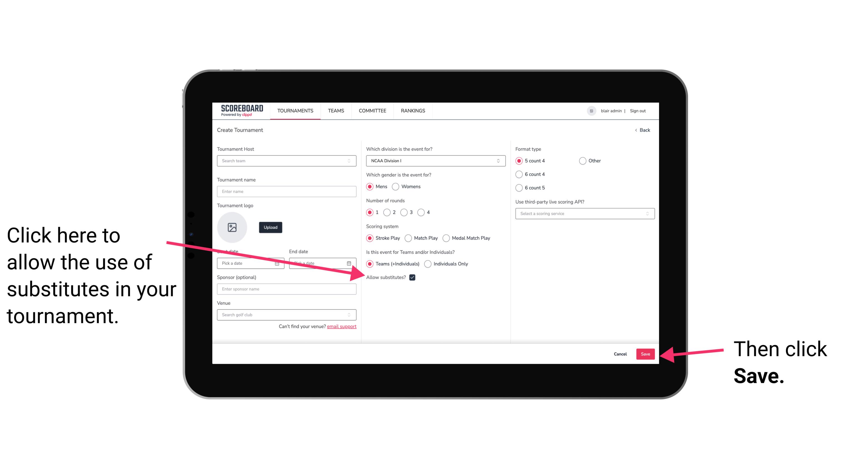Click the Tournament Host search icon
The image size is (868, 467).
tap(351, 161)
